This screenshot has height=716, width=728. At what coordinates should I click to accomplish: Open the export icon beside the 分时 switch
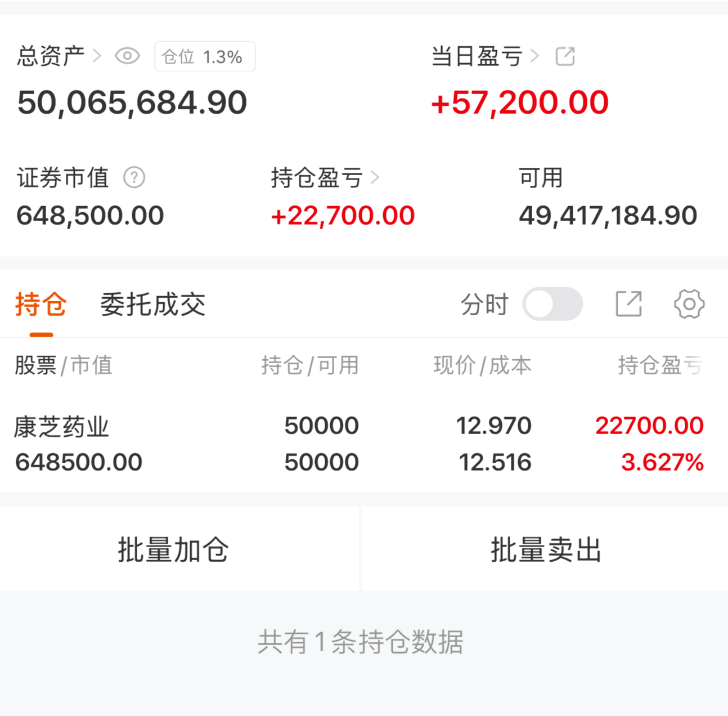pyautogui.click(x=628, y=304)
